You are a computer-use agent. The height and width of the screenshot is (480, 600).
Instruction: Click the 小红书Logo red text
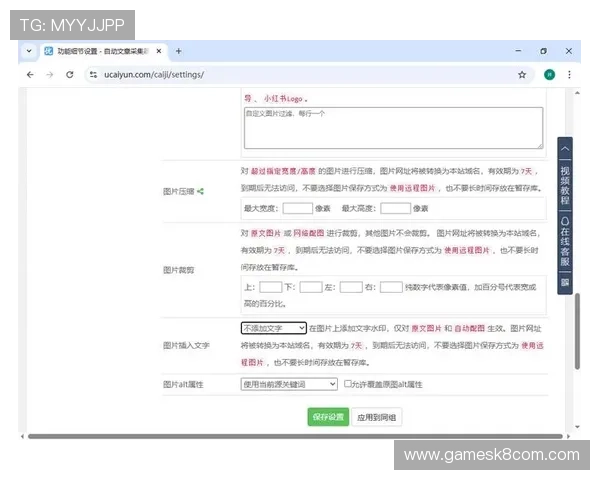click(x=283, y=99)
